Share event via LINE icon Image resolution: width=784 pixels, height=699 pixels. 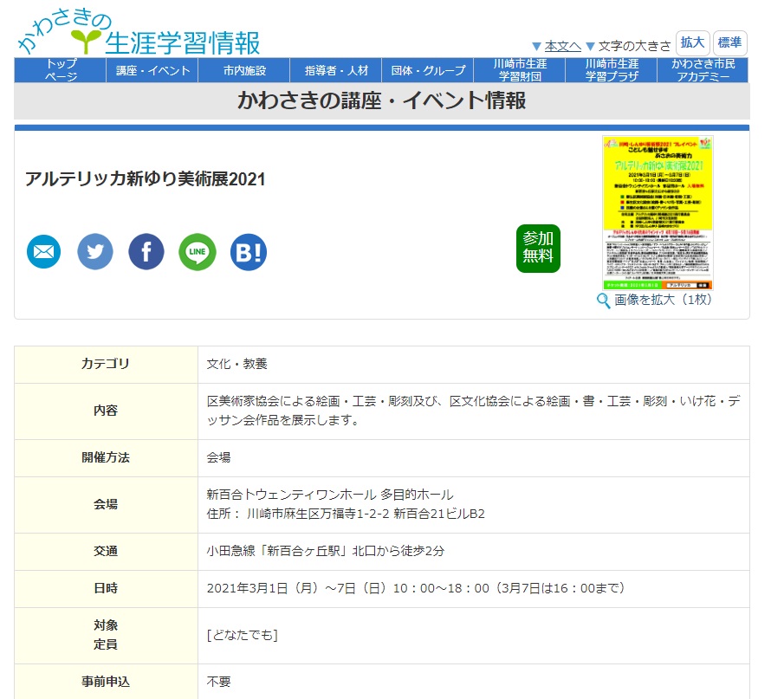(198, 252)
